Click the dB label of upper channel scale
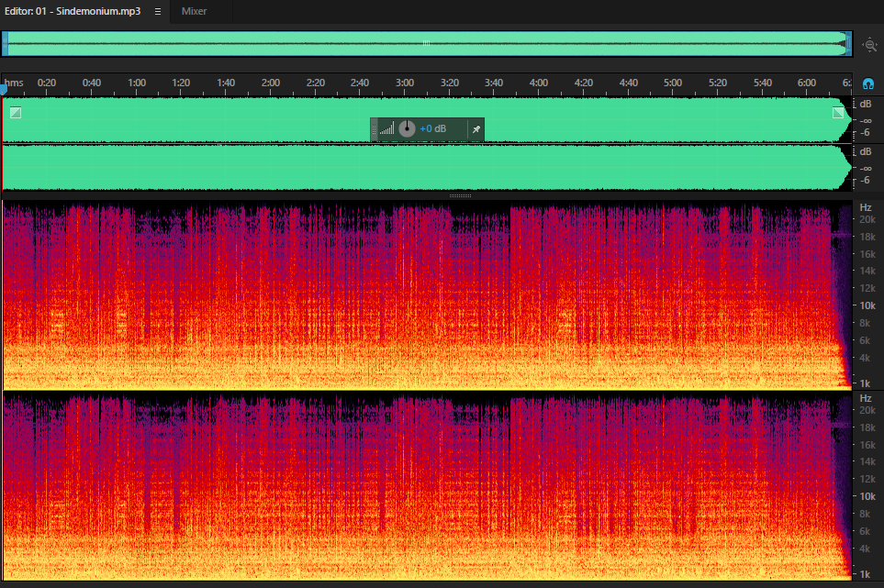 point(866,105)
